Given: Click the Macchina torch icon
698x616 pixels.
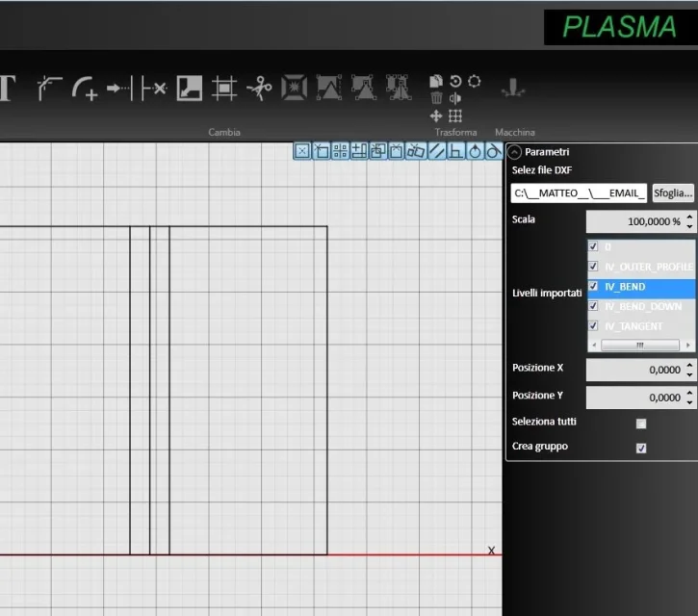Looking at the screenshot, I should click(513, 88).
